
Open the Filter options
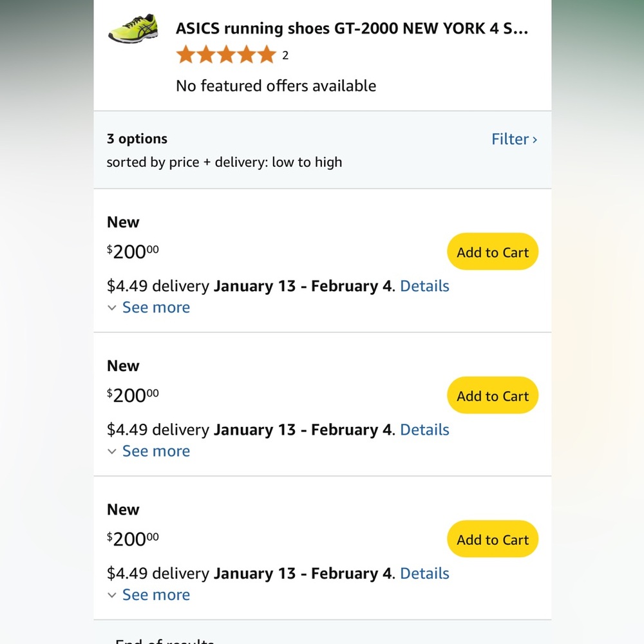click(511, 139)
